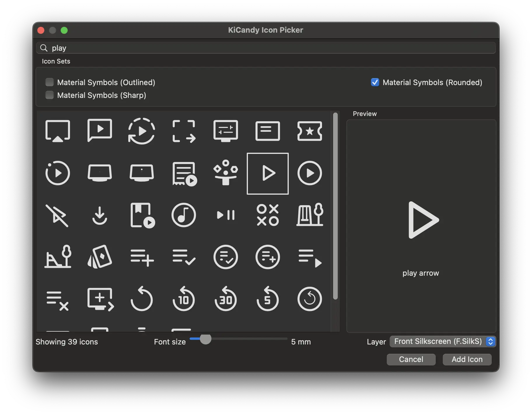532x415 pixels.
Task: Choose the replay 10 seconds icon
Action: [183, 299]
